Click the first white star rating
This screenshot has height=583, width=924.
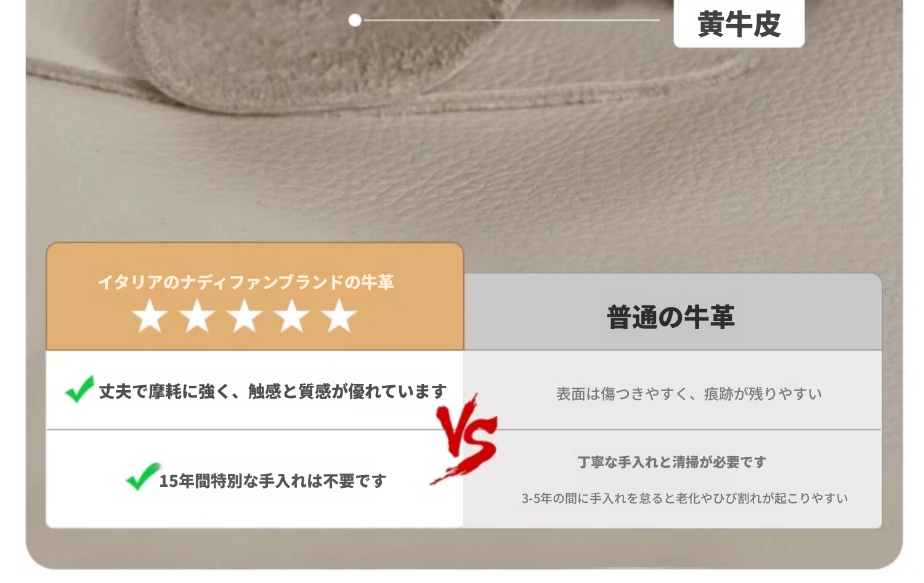[x=150, y=316]
